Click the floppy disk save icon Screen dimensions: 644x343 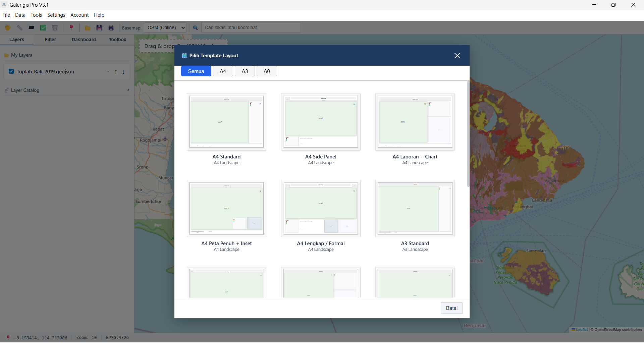pos(99,28)
